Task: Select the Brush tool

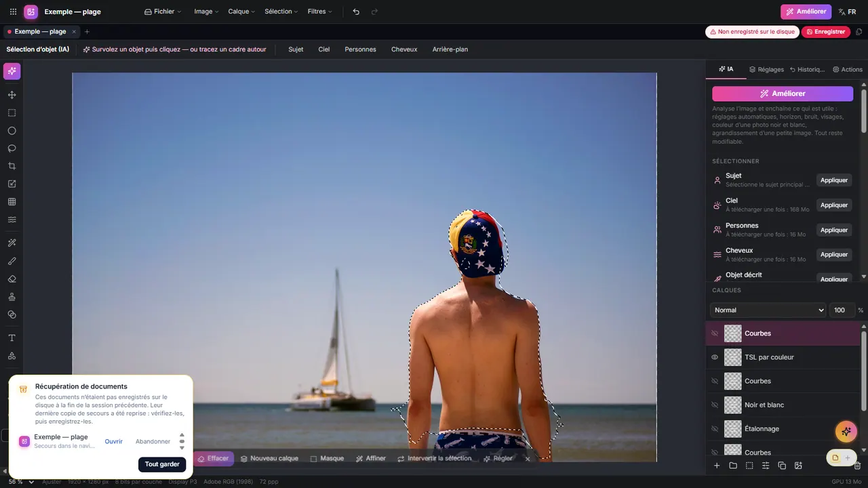Action: point(12,261)
